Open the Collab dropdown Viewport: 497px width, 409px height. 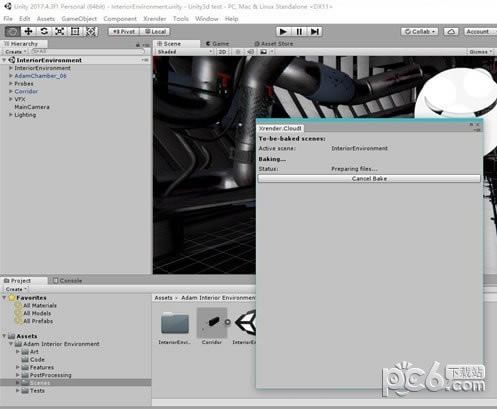pos(420,32)
